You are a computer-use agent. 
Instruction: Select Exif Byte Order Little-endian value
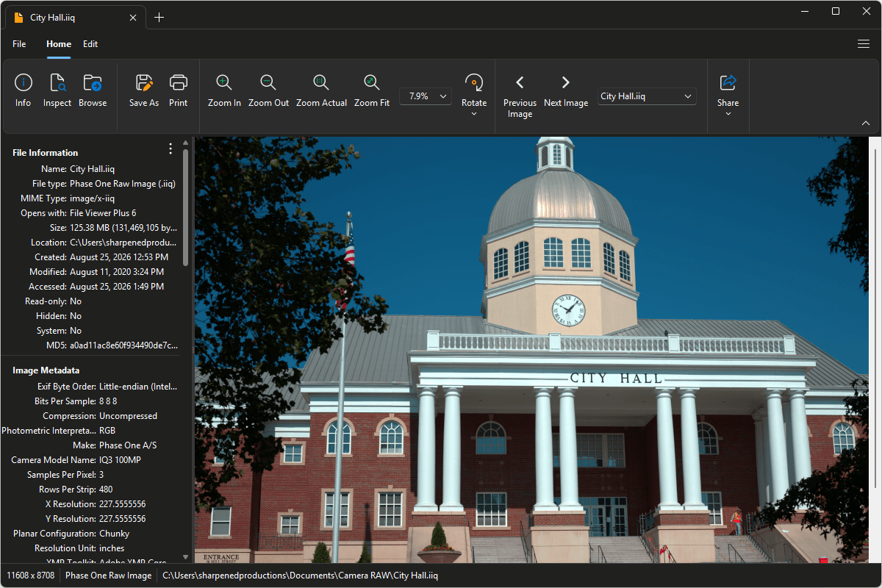point(138,387)
